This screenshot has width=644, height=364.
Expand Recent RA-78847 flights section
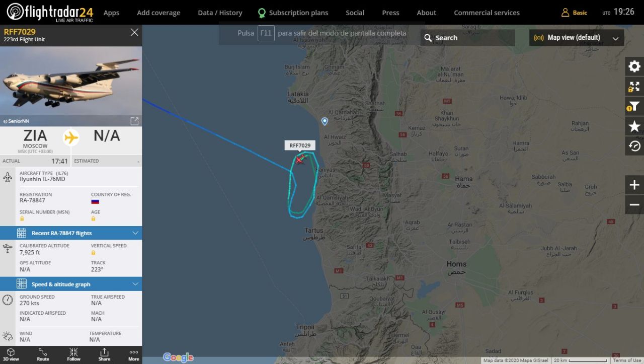71,233
